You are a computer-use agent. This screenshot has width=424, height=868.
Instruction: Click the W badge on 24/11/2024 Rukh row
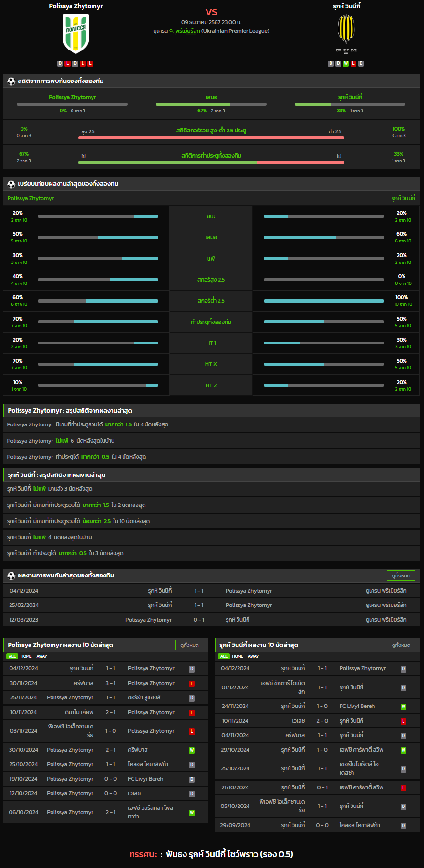403,707
